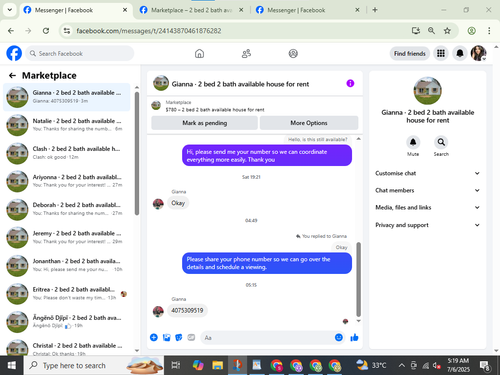
Task: Open Natalie conversation in list
Action: tap(67, 125)
